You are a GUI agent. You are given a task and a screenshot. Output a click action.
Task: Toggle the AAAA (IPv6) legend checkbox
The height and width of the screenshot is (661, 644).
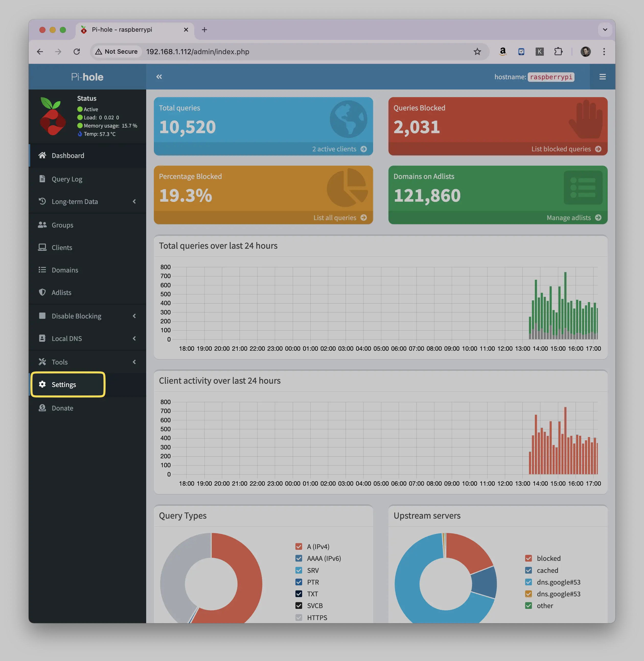(299, 558)
